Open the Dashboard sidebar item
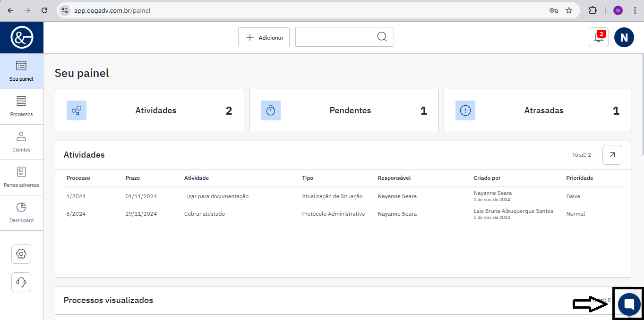The height and width of the screenshot is (320, 644). click(x=21, y=213)
